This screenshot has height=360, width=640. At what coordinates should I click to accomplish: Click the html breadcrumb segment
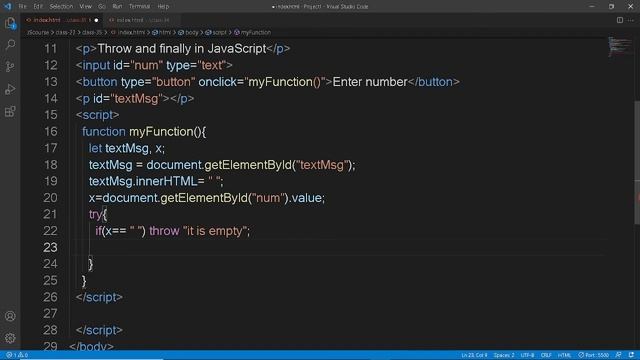(x=162, y=32)
